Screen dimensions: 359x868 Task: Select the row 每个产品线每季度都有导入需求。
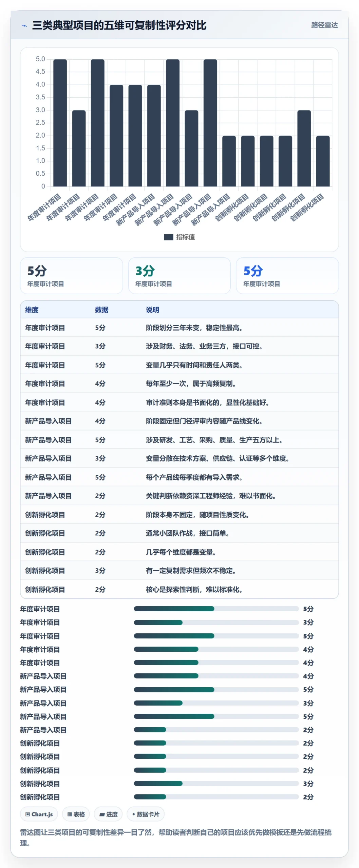179,477
